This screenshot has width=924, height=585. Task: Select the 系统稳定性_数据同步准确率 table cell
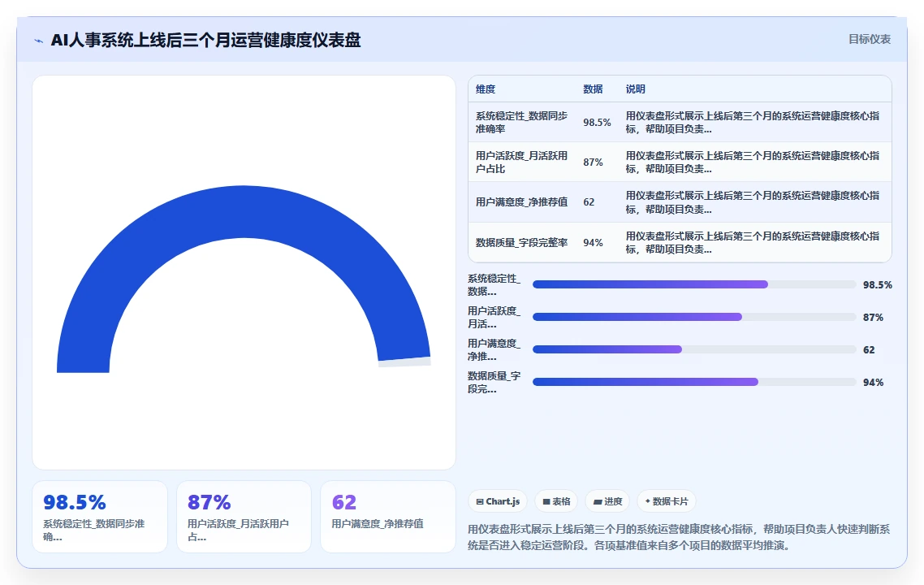click(x=522, y=122)
